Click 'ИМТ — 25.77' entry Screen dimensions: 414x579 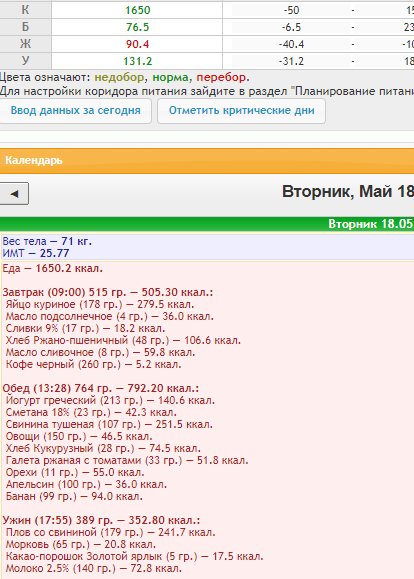[35, 253]
